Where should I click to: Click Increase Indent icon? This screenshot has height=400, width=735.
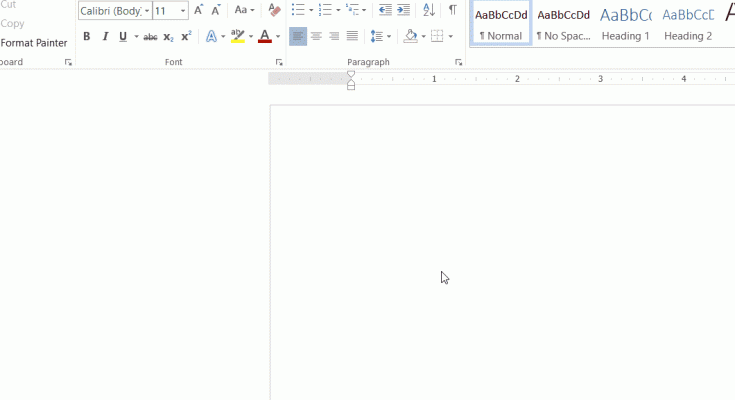click(403, 10)
